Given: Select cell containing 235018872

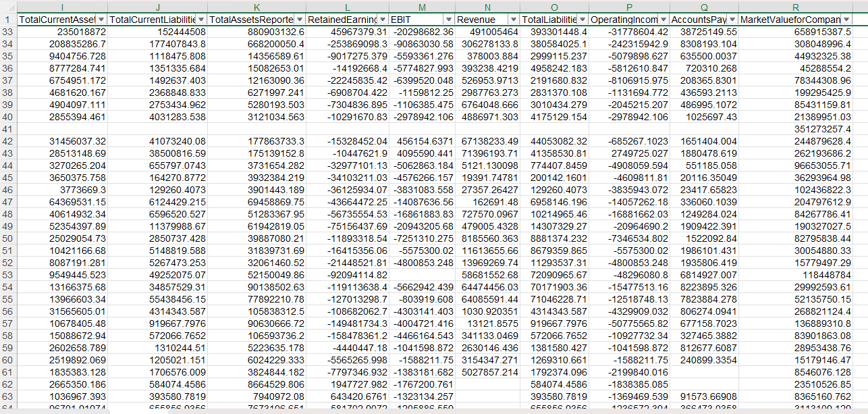Looking at the screenshot, I should (61, 32).
